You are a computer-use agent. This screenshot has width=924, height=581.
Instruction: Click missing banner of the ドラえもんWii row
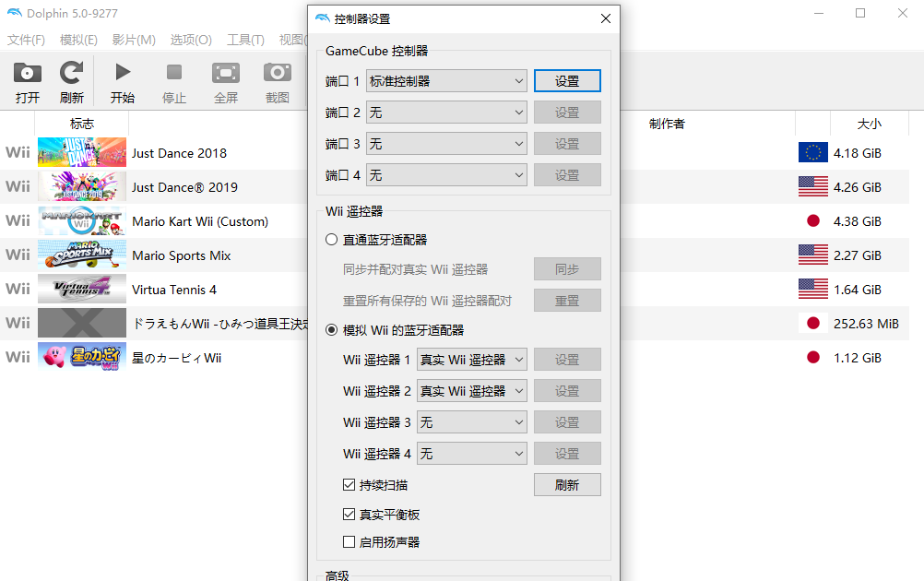coord(82,324)
